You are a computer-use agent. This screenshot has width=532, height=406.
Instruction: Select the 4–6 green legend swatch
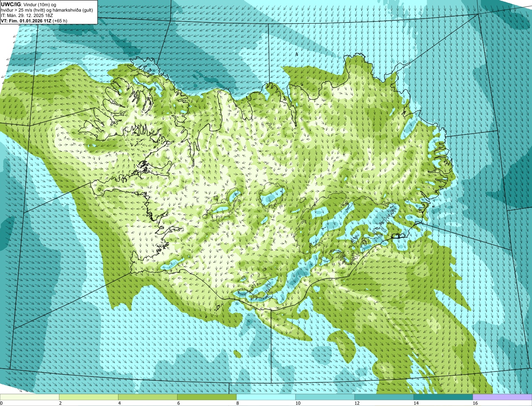pyautogui.click(x=148, y=397)
